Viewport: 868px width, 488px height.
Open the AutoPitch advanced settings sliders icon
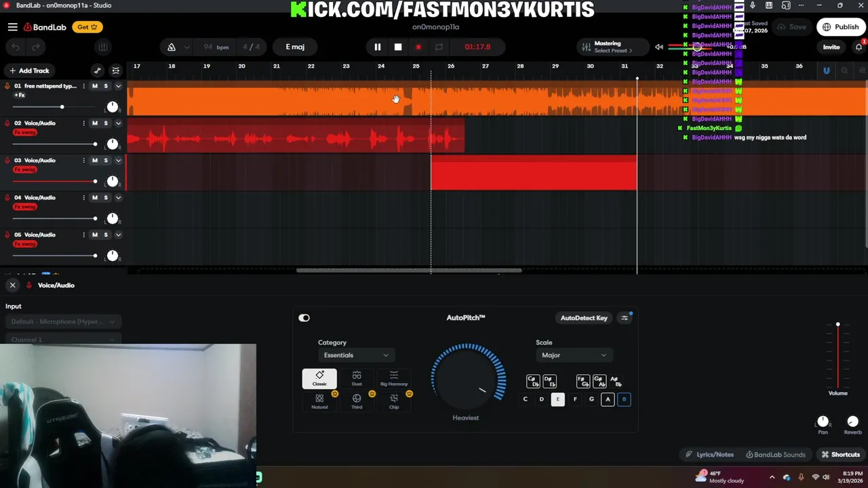click(x=625, y=318)
